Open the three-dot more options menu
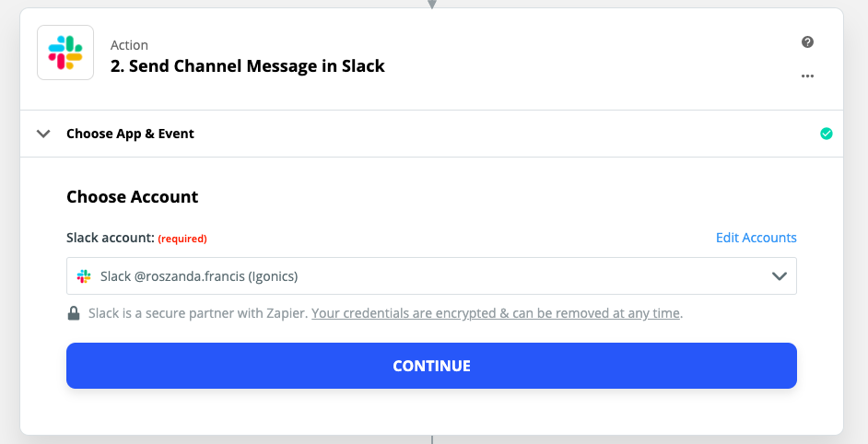This screenshot has width=868, height=444. click(807, 76)
